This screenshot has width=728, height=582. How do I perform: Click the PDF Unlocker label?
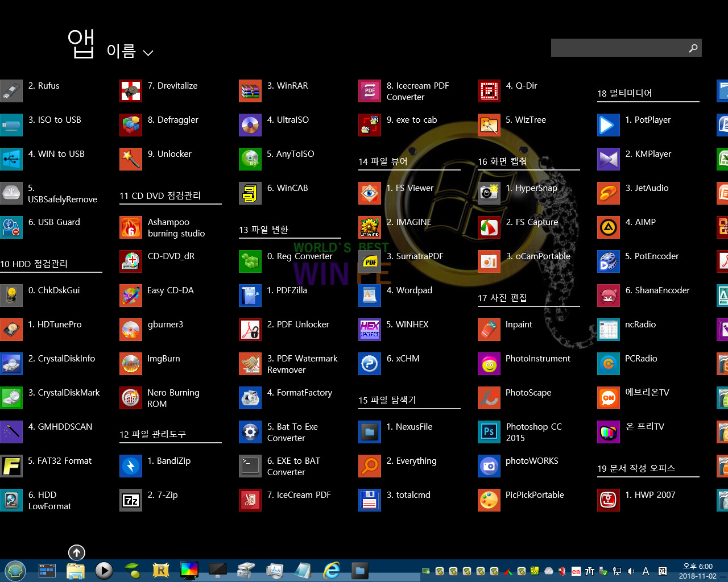coord(298,325)
